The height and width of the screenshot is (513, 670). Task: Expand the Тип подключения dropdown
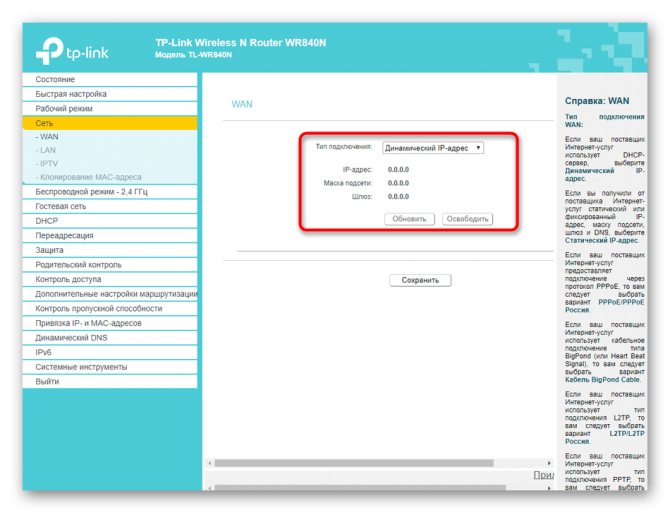point(433,148)
